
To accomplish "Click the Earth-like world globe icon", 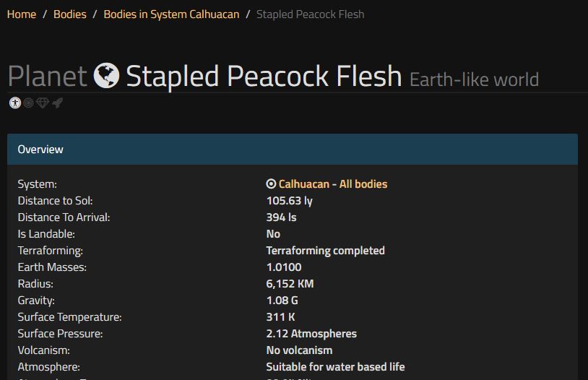I will (x=106, y=75).
